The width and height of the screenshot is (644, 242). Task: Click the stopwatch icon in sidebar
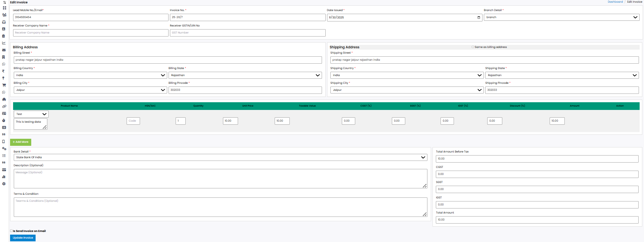click(x=4, y=120)
